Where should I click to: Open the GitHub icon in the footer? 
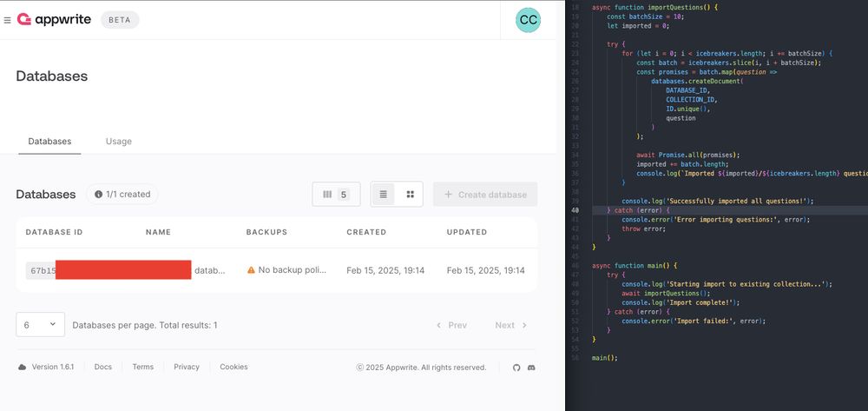tap(516, 368)
